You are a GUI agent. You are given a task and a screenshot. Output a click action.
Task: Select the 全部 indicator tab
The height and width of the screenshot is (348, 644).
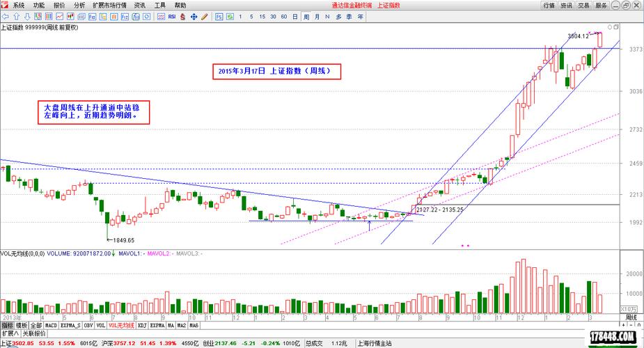pos(36,326)
